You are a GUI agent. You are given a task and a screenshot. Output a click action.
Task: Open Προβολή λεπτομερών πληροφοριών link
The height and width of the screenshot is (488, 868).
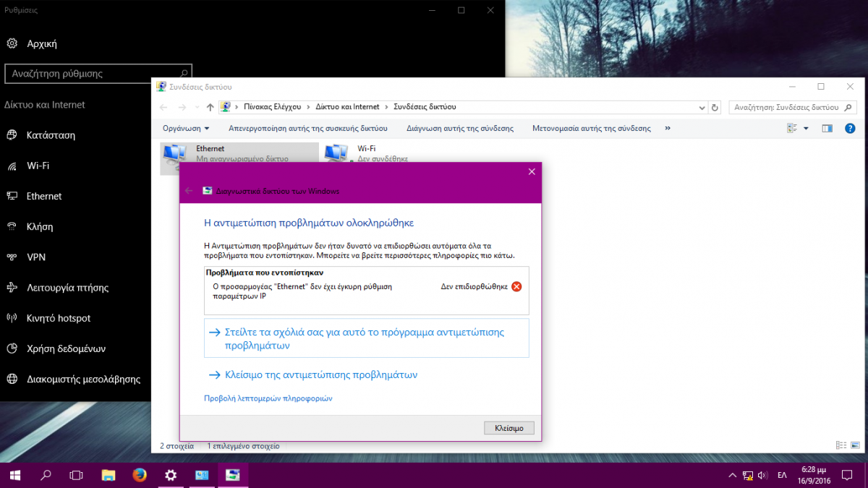point(268,398)
